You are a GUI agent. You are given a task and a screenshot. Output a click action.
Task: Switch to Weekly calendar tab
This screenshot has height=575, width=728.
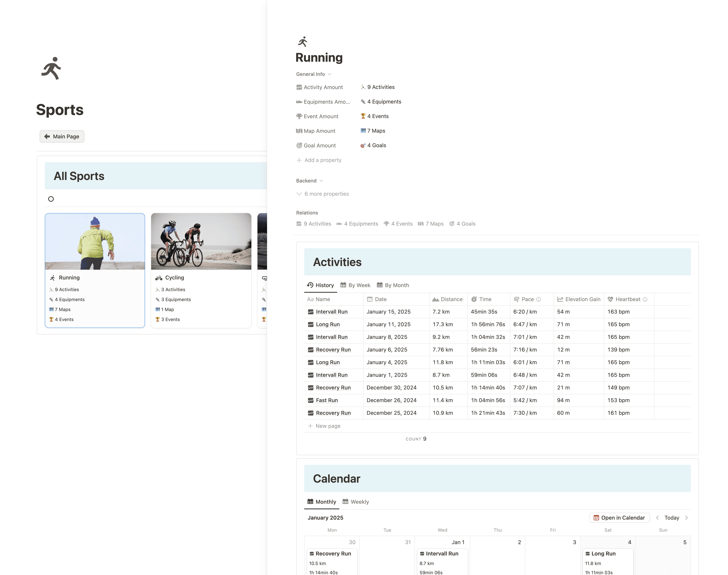(x=356, y=502)
